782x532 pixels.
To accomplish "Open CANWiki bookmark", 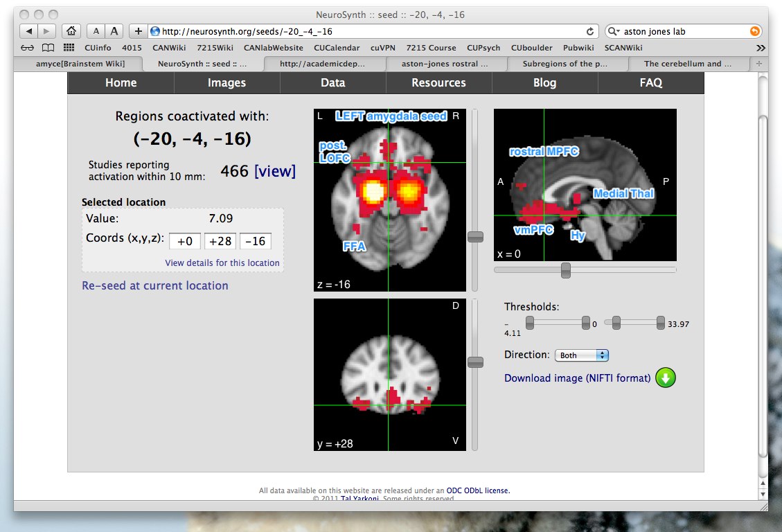I will (x=169, y=48).
